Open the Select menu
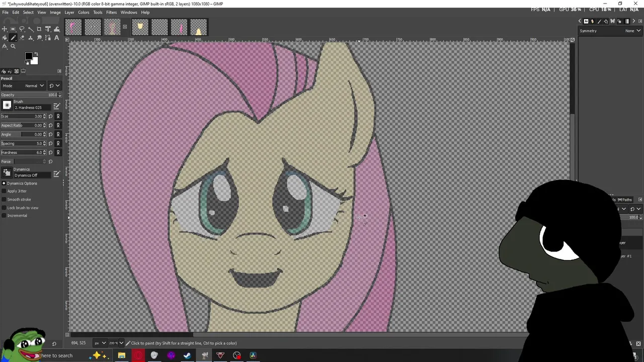Image resolution: width=644 pixels, height=362 pixels. pos(28,12)
